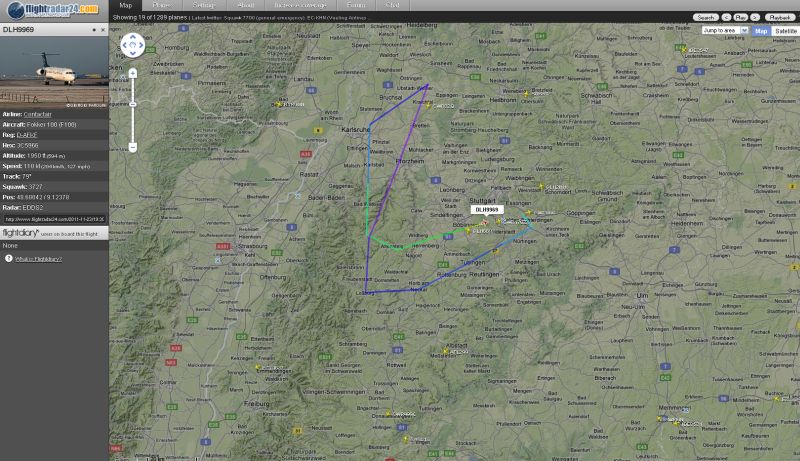Switch map view to Satellite

tap(785, 31)
